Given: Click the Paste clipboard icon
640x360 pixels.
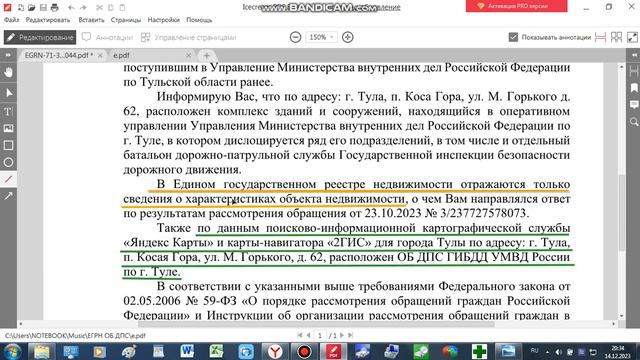Looking at the screenshot, I should coord(122,7).
